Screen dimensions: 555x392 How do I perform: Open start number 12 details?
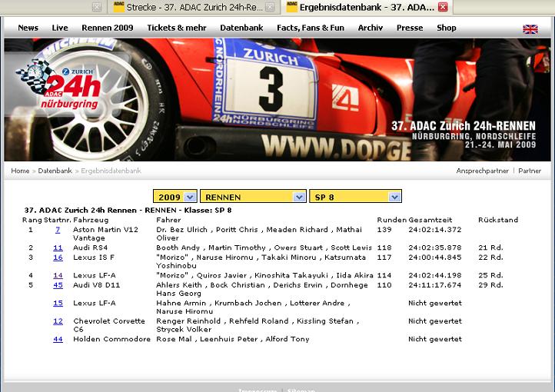coord(58,321)
